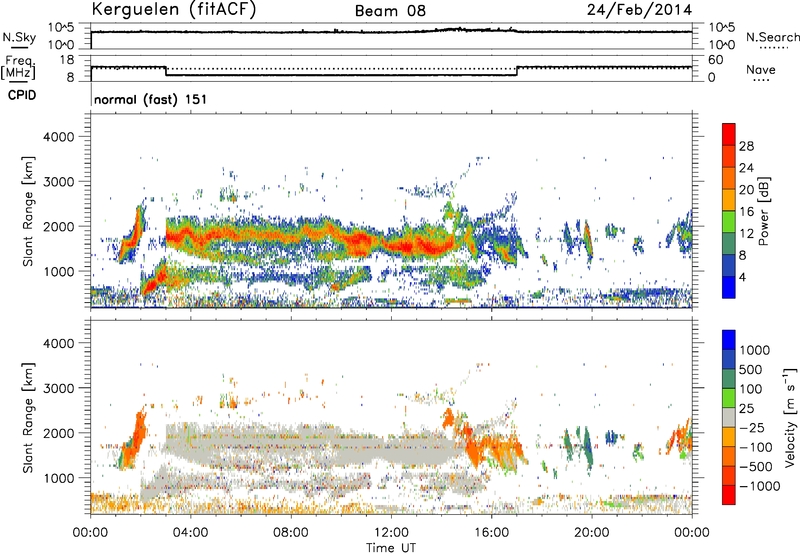Click the "Time UT" axis title

(391, 548)
